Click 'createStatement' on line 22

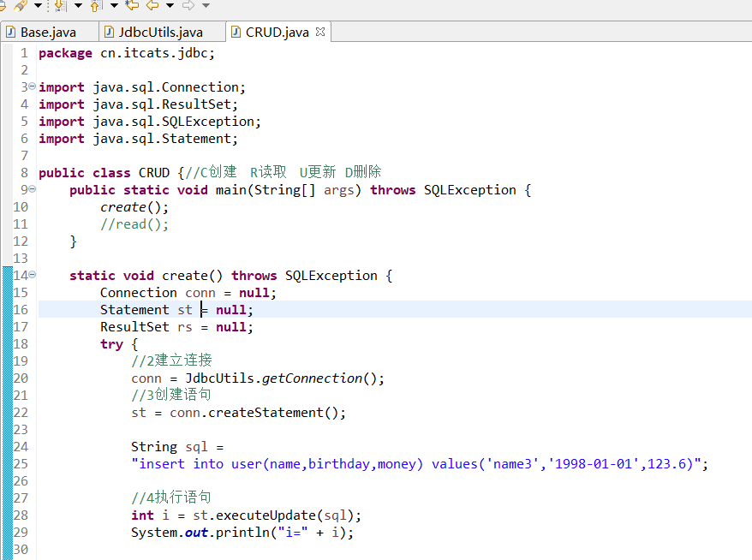coord(266,413)
